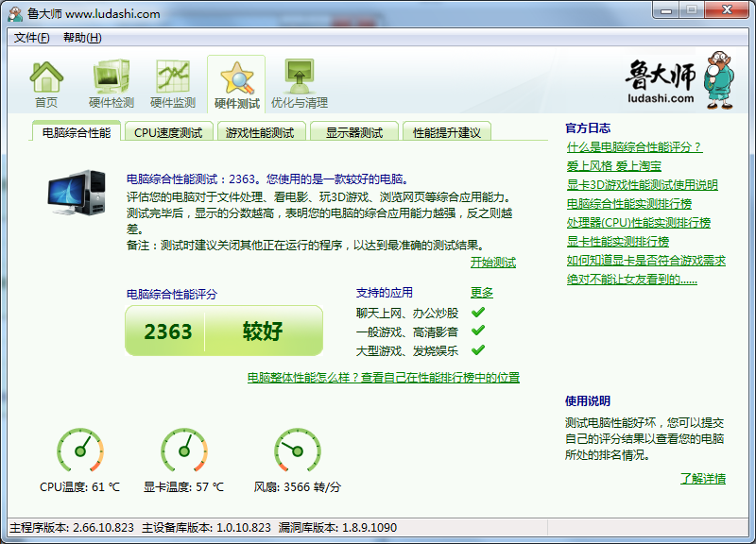Click the 较好 rating label
The width and height of the screenshot is (756, 544).
tap(263, 331)
